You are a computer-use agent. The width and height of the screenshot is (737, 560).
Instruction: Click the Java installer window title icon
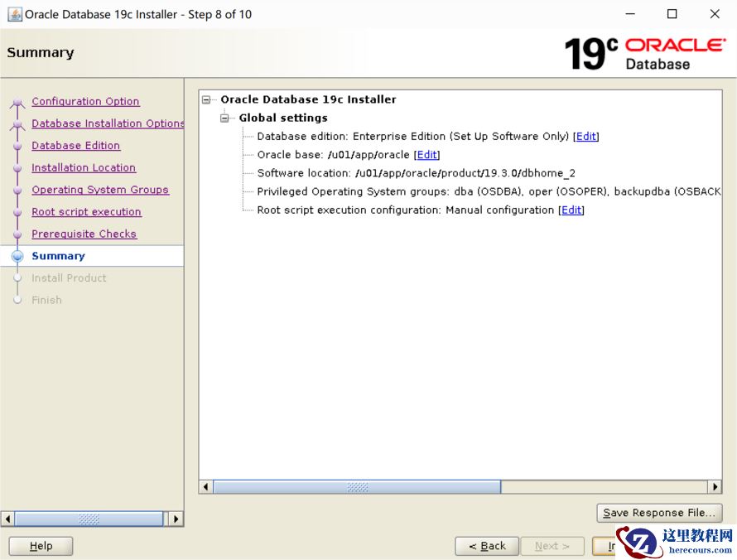(15, 14)
